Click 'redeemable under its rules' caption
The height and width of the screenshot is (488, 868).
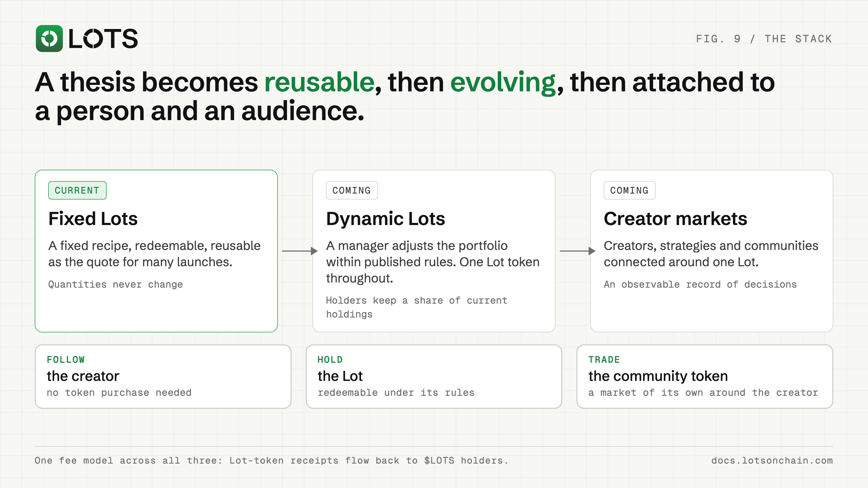coord(396,393)
